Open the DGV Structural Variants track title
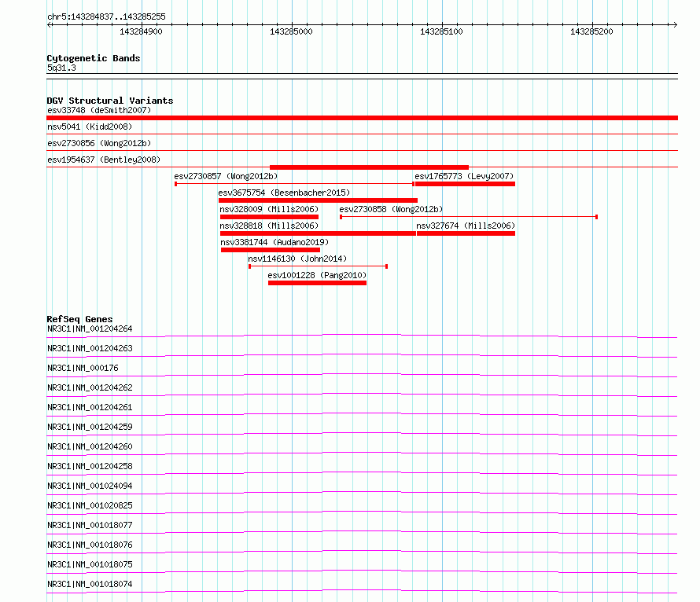 tap(110, 101)
